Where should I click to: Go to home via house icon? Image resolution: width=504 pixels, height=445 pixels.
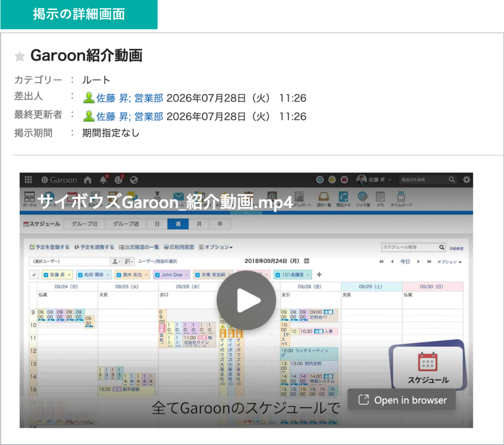point(88,180)
